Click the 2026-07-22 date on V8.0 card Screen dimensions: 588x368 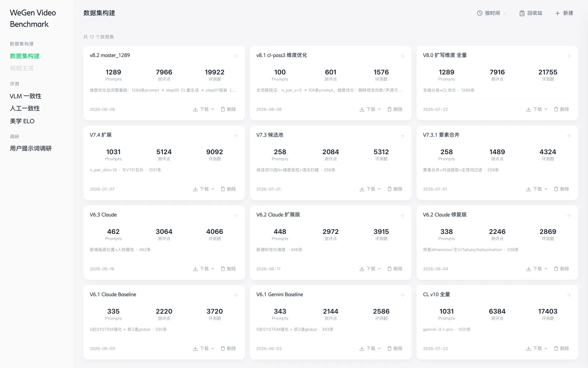click(x=435, y=110)
